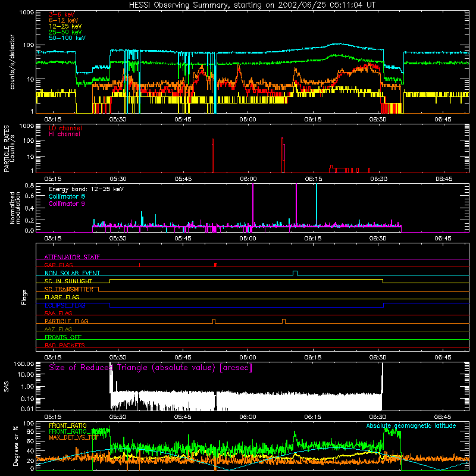Viewport: 476px width, 476px height.
Task: Click the counts/s/detector axis label
Action: pos(12,62)
